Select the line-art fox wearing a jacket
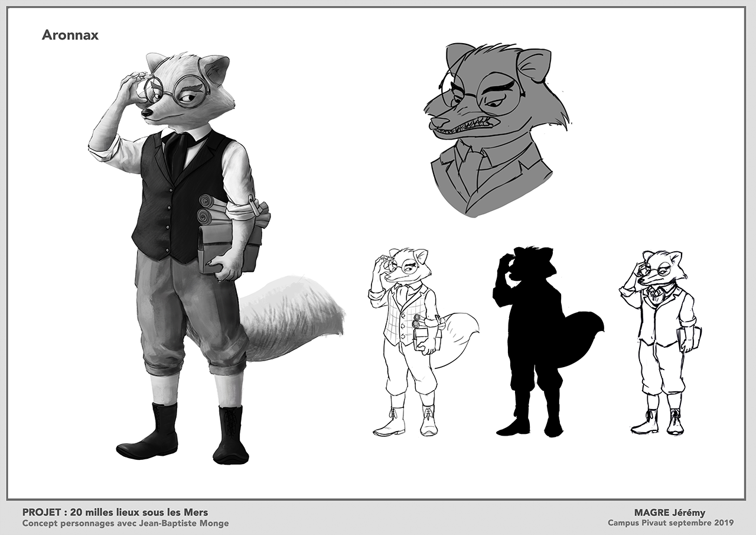Viewport: 756px width, 535px height. tap(660, 342)
